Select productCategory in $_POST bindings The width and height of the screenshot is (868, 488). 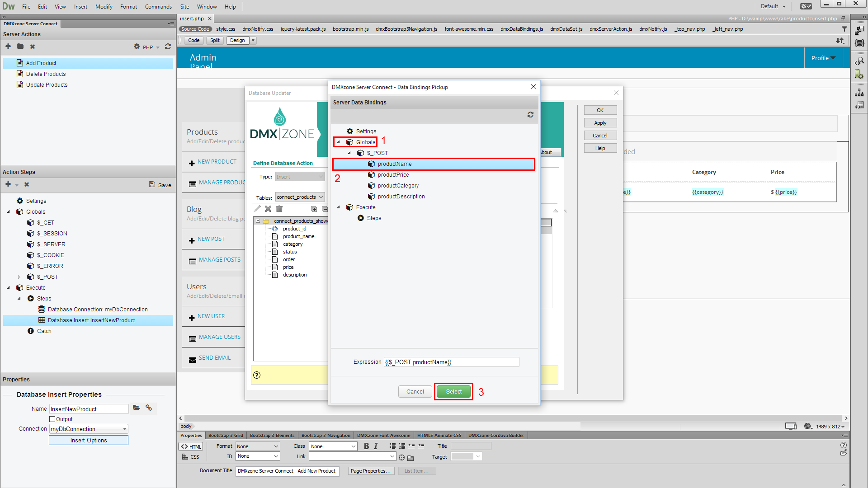click(398, 186)
